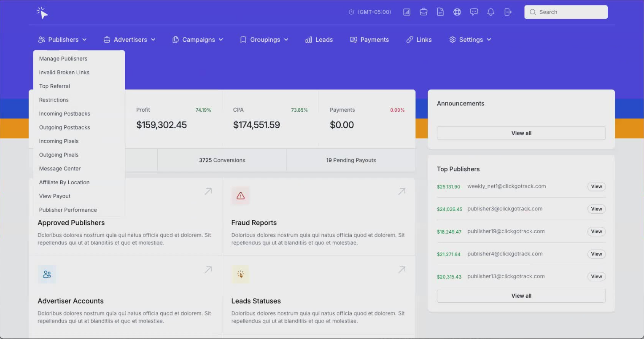The width and height of the screenshot is (644, 339).
Task: Select Manage Publishers from the menu
Action: coord(63,59)
